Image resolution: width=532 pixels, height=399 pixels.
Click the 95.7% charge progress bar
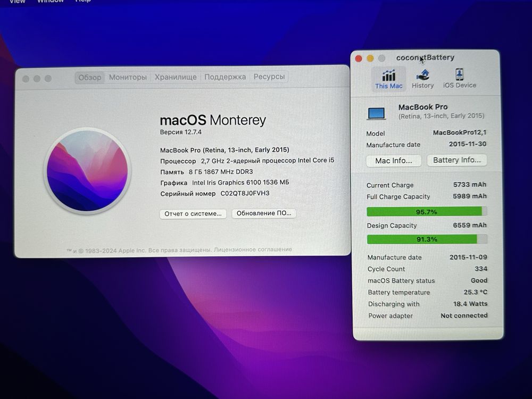pyautogui.click(x=427, y=211)
